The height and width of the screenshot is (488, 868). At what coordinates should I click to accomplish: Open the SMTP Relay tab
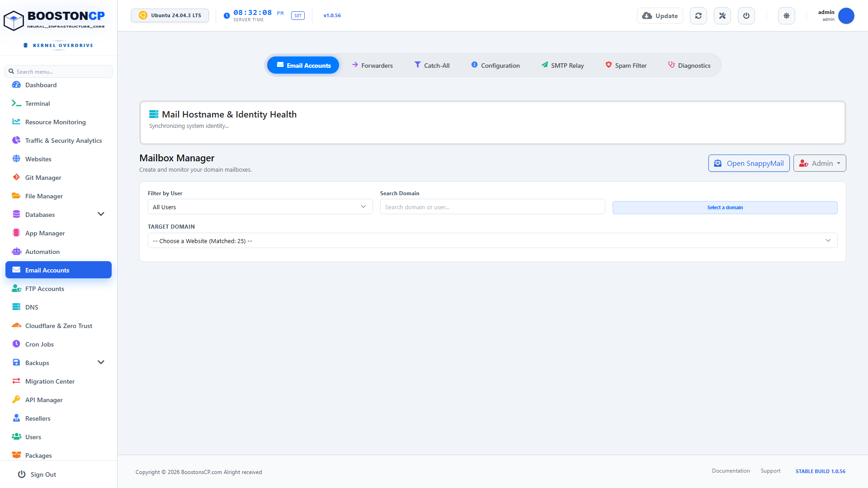tap(562, 66)
